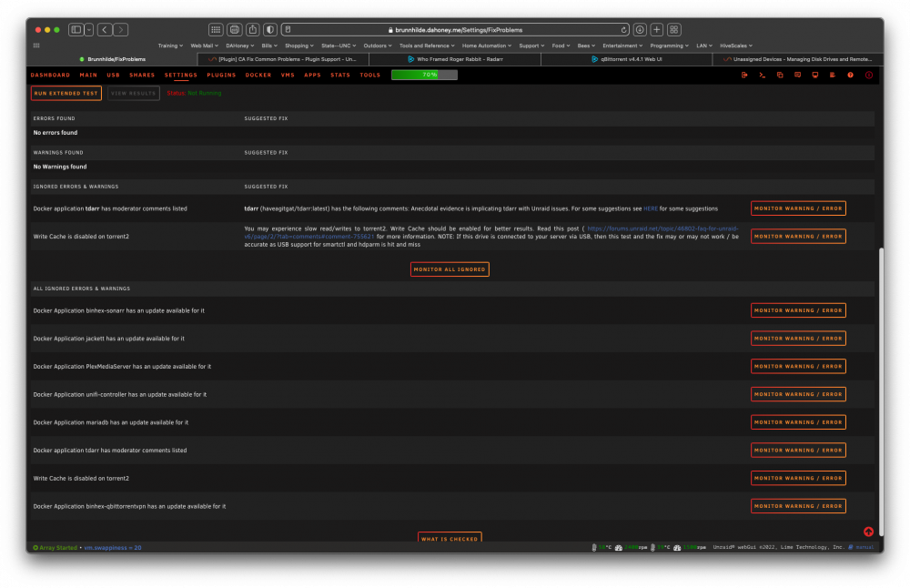Screen dimensions: 910x588
Task: Open the Unraid system log icon
Action: point(833,75)
